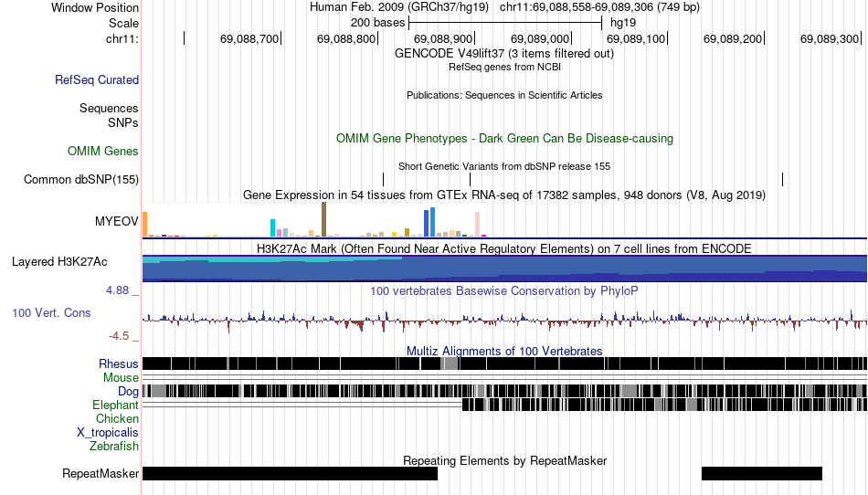Screen dimensions: 868x495
Task: Click 100 vertebrates Basewise Conservation title
Action: [504, 291]
